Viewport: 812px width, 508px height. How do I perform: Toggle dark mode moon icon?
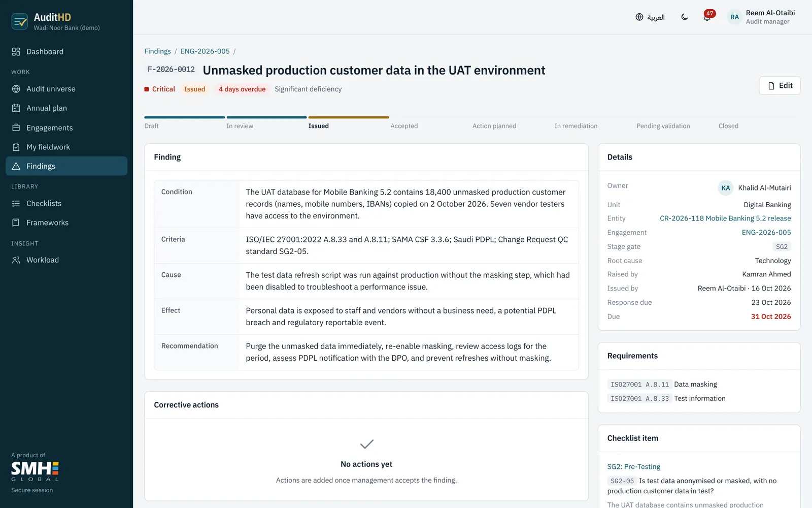pos(685,17)
